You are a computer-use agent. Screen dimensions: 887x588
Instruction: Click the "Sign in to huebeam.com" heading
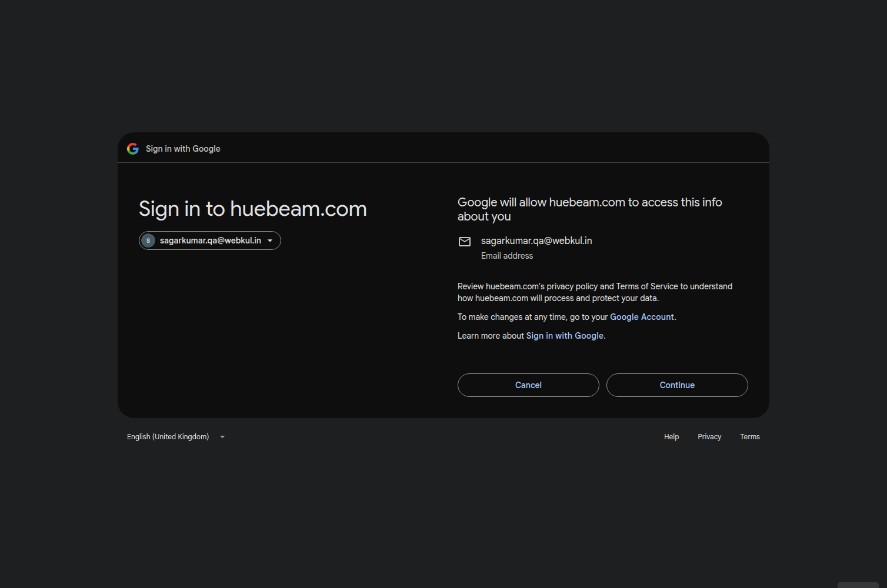click(x=253, y=209)
